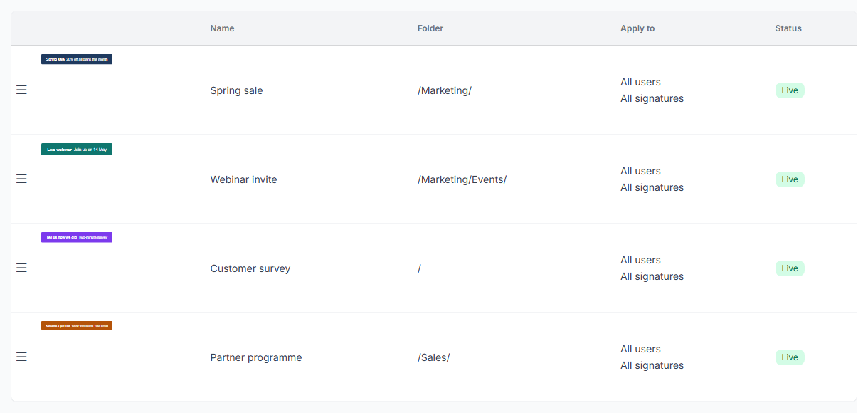Open the Spring sale campaign name
868x413 pixels.
click(236, 90)
